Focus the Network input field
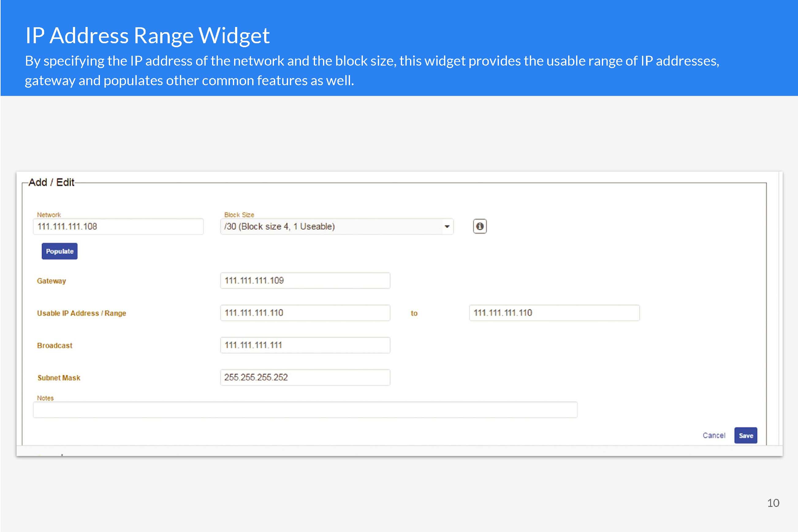This screenshot has width=798, height=532. coord(118,226)
